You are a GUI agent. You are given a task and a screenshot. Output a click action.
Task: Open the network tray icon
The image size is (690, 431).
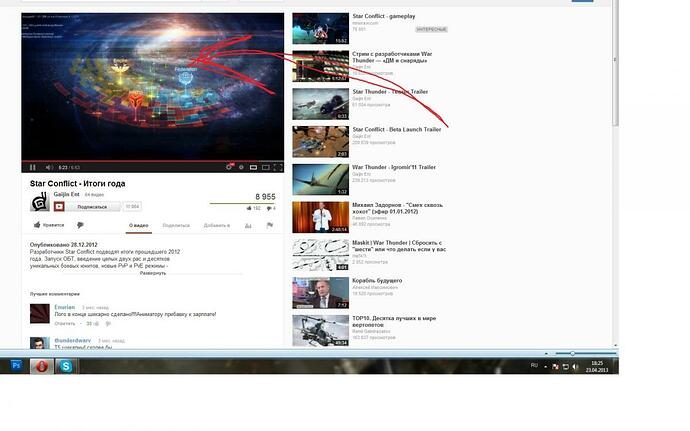click(x=565, y=366)
